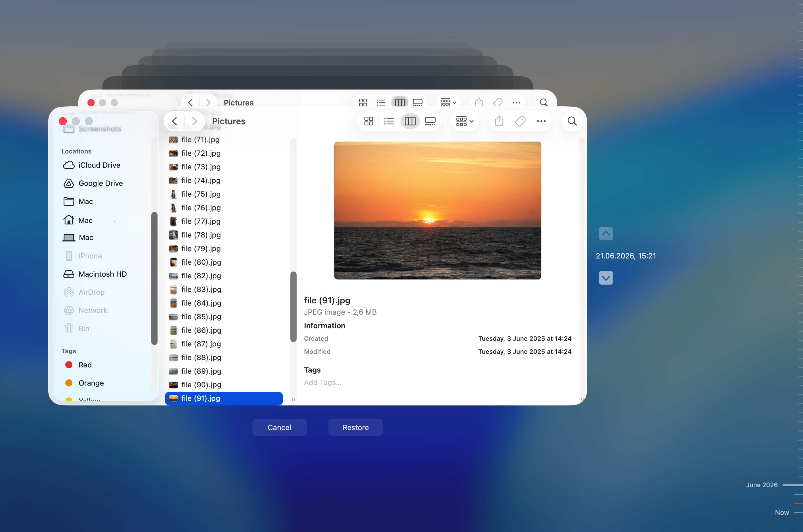Select Network in sidebar
Screen dimensions: 803x532
85,310
